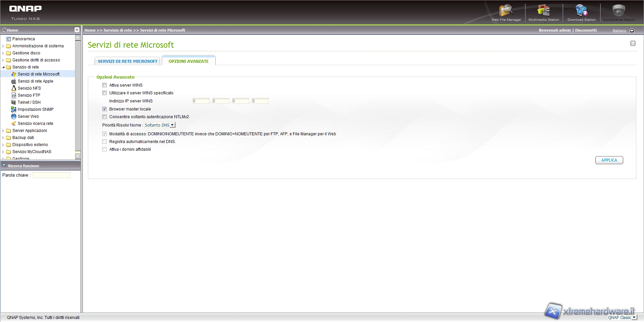The width and height of the screenshot is (644, 322).
Task: Open Surveillance Station icon
Action: tap(619, 12)
